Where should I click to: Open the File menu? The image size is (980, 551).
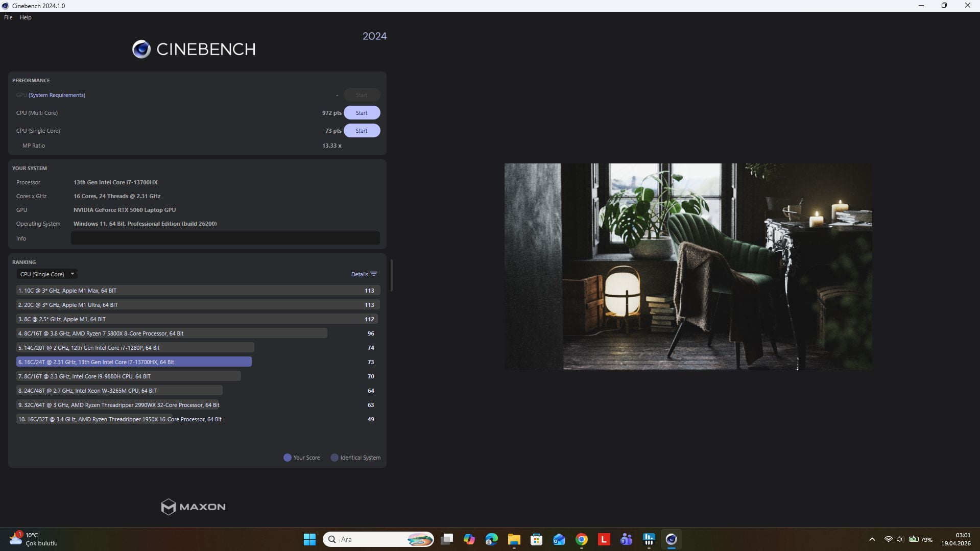click(8, 17)
